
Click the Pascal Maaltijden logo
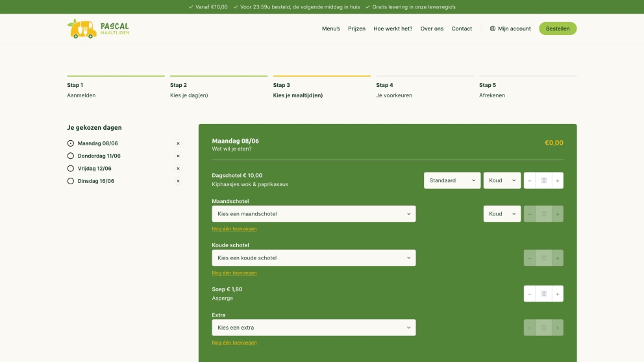pyautogui.click(x=98, y=29)
